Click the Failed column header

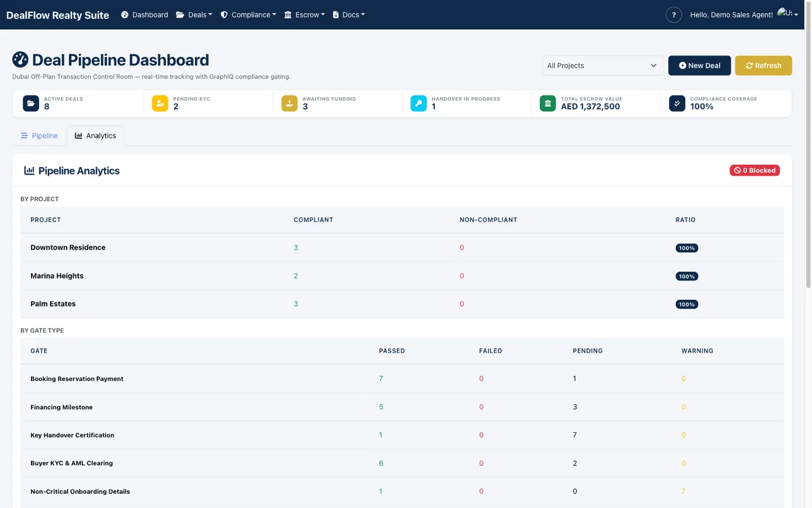pos(491,351)
